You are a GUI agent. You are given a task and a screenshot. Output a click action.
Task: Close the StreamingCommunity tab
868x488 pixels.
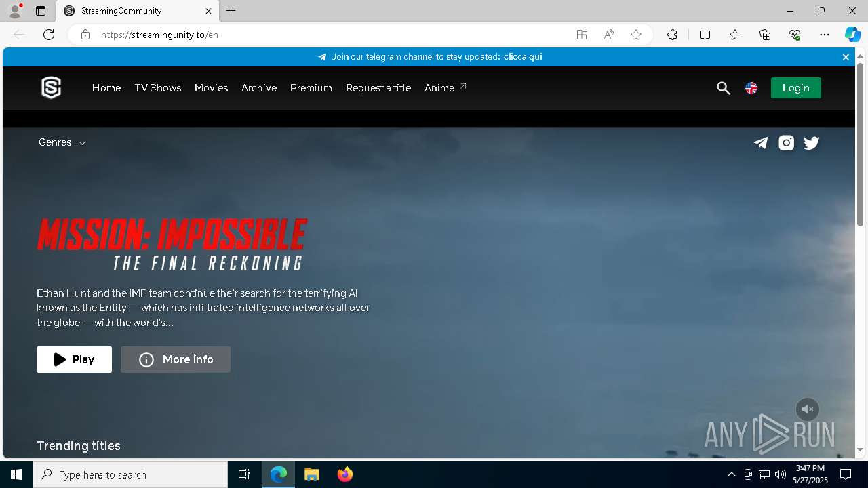[209, 11]
